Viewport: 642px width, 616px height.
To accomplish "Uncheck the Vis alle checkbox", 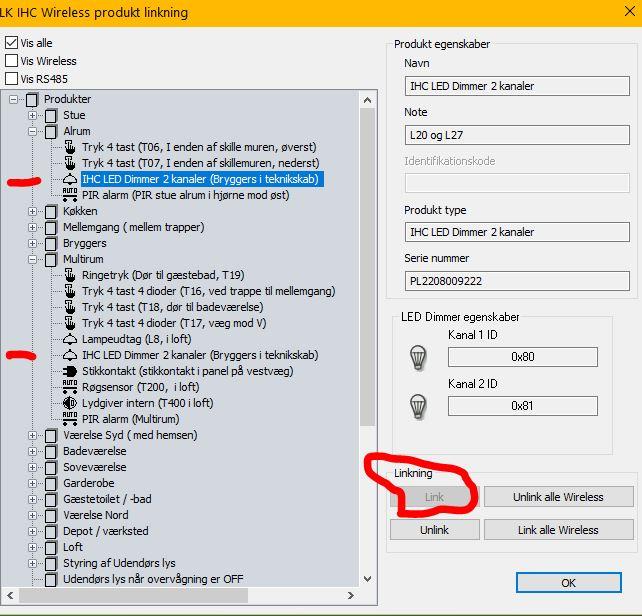I will coord(11,43).
